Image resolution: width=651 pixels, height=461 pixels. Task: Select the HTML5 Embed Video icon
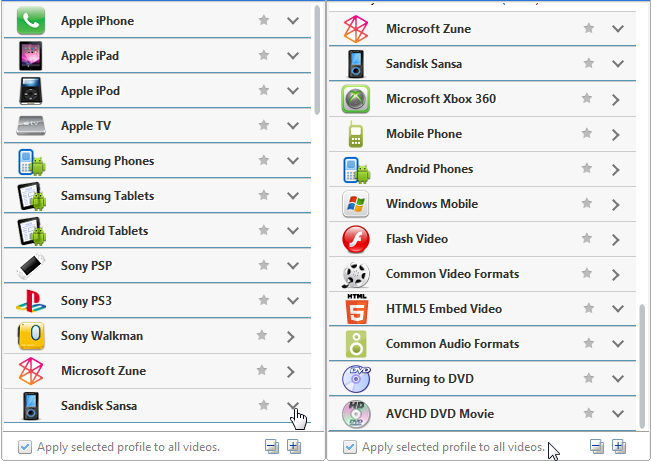[357, 309]
